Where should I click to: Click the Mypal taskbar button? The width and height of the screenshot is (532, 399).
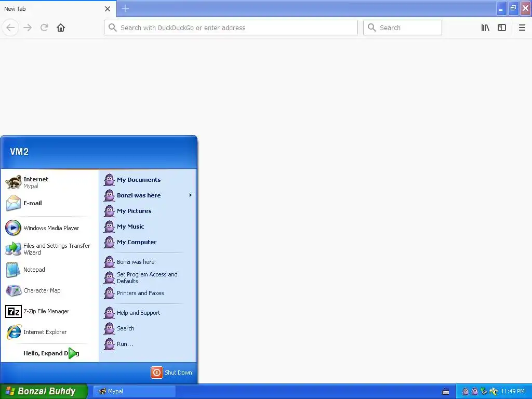pos(134,391)
